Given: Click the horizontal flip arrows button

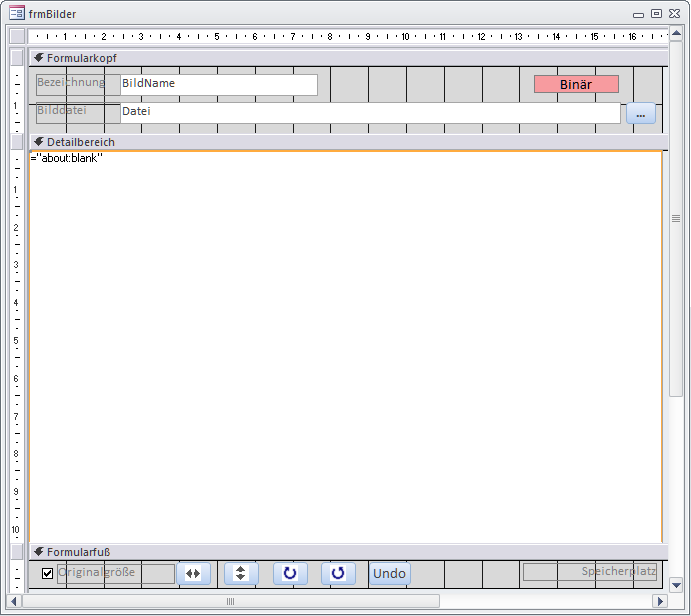Looking at the screenshot, I should point(193,573).
